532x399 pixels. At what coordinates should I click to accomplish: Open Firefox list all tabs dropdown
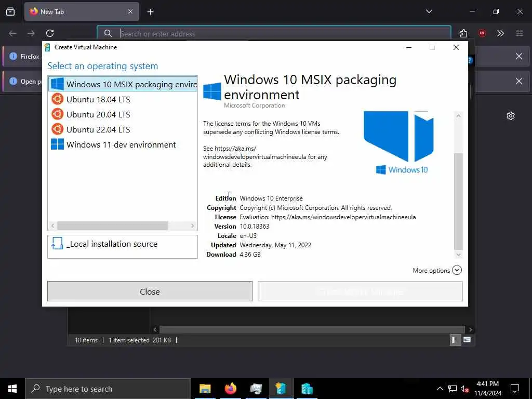429,11
